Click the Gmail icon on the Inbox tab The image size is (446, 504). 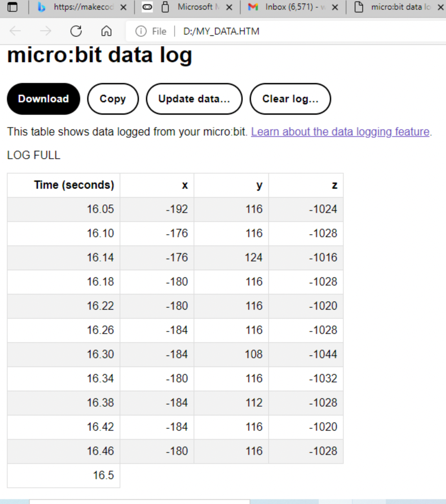click(x=252, y=7)
